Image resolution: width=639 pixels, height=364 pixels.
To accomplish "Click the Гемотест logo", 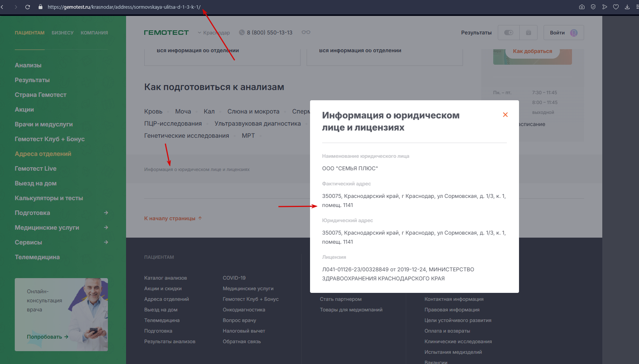I will 166,33.
